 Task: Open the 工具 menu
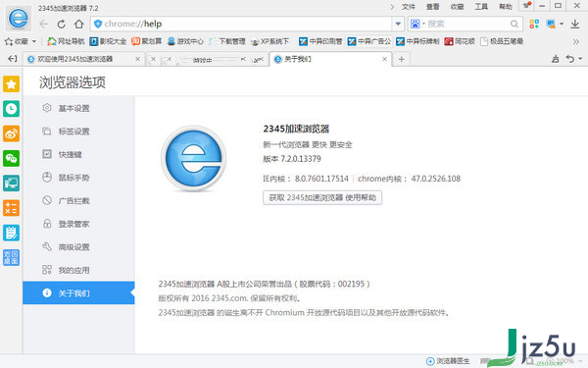pos(481,7)
